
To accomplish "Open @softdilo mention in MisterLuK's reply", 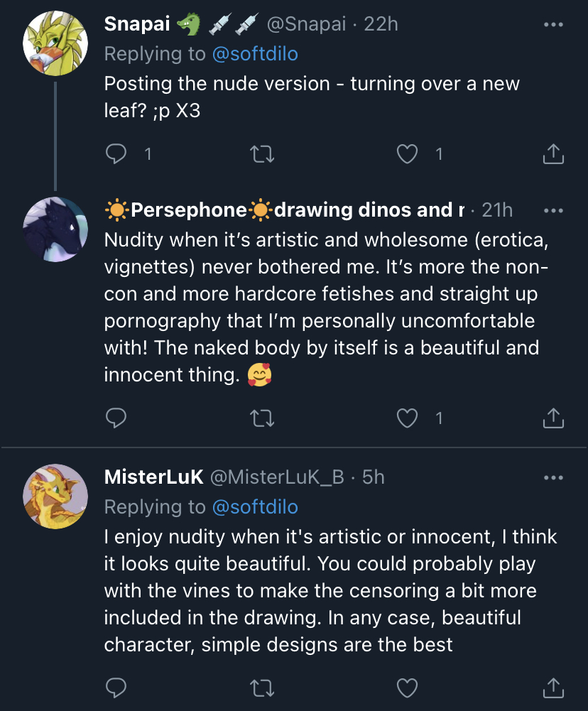I will tap(255, 507).
